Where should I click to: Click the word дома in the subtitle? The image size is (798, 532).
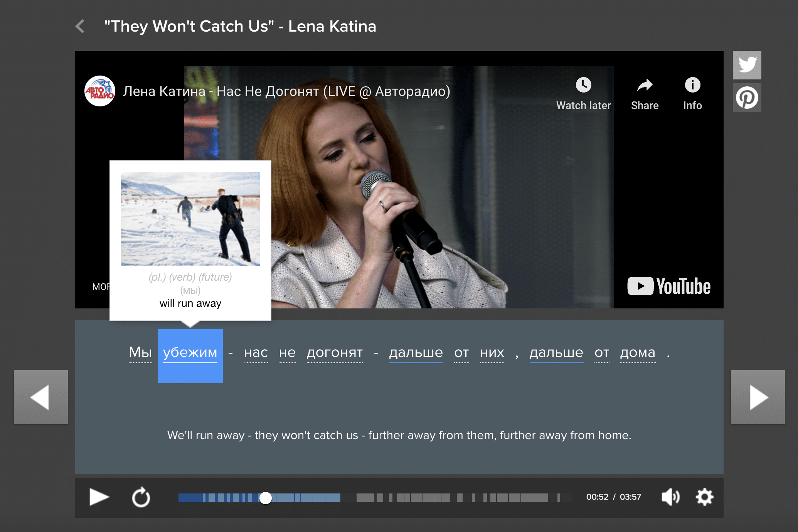pyautogui.click(x=638, y=352)
